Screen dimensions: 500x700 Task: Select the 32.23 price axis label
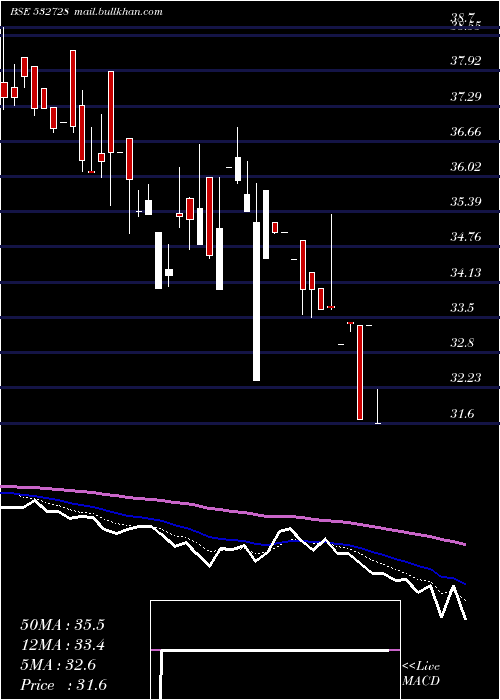pos(466,378)
